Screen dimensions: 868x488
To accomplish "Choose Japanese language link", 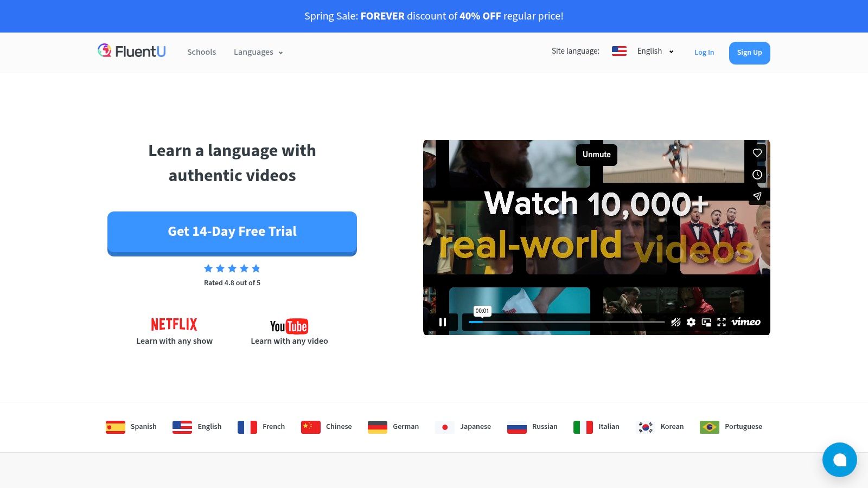I will pyautogui.click(x=463, y=427).
